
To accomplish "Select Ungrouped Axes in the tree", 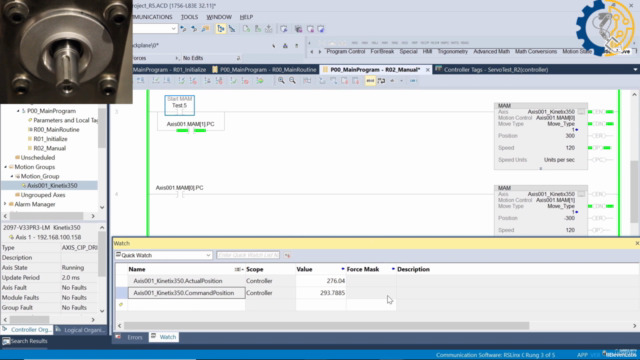I will point(43,195).
